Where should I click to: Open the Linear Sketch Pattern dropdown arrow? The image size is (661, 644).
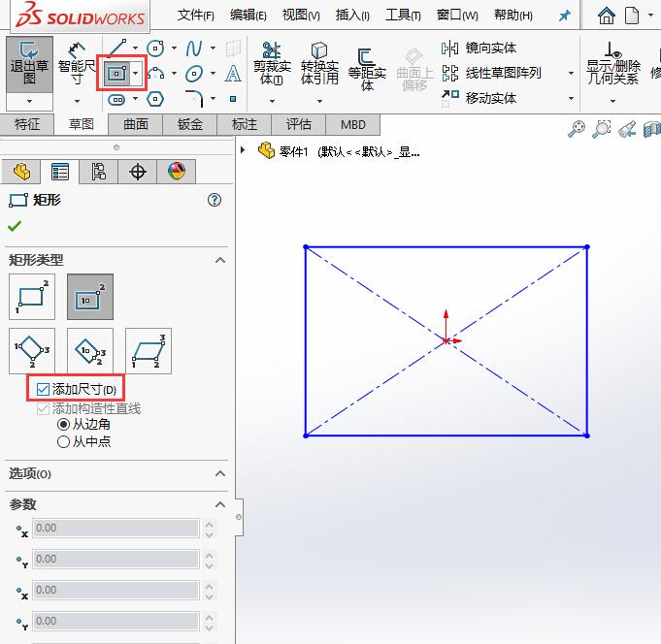point(571,73)
